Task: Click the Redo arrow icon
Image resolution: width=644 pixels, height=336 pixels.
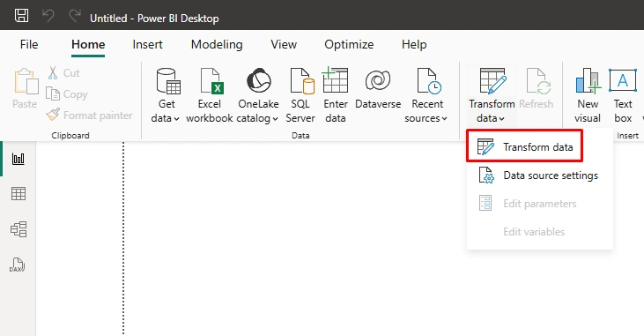Action: click(74, 16)
